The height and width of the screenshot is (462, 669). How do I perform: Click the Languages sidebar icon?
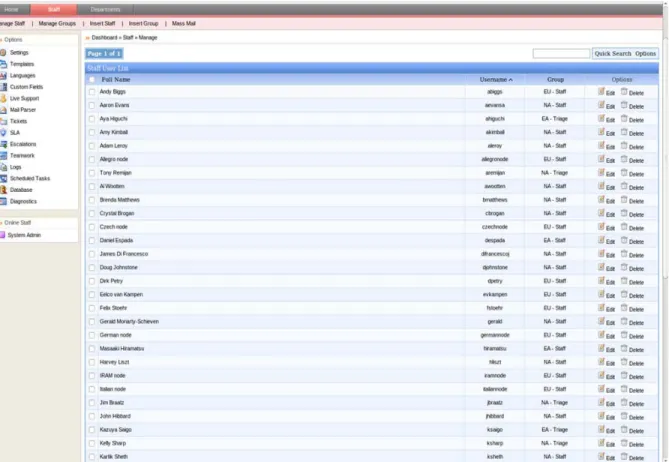pyautogui.click(x=3, y=76)
